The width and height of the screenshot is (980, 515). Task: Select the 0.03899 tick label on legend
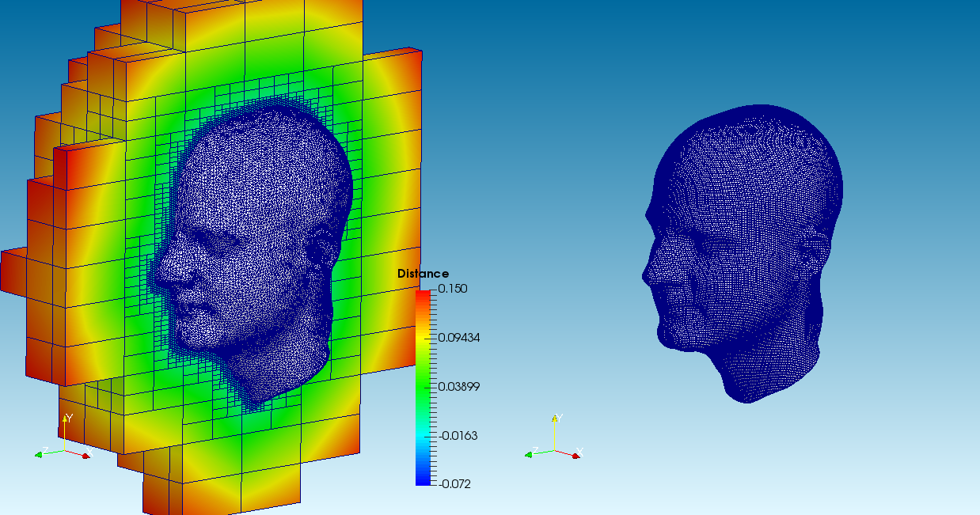[458, 387]
